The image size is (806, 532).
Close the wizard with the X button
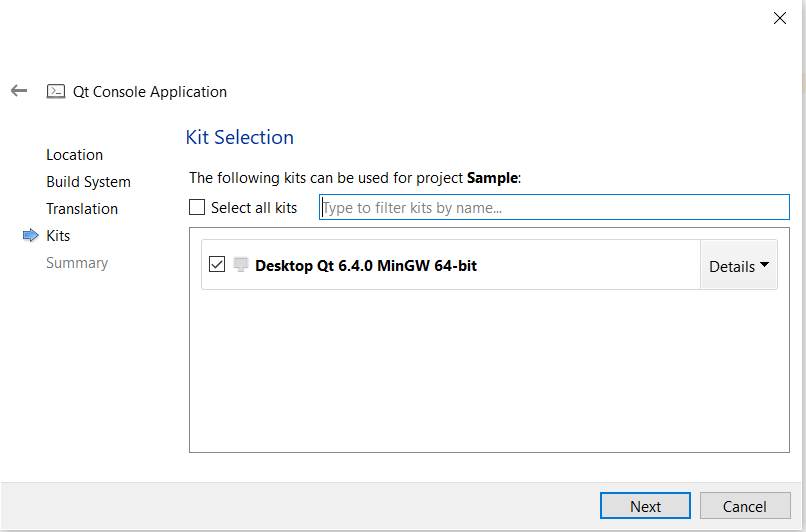point(780,18)
